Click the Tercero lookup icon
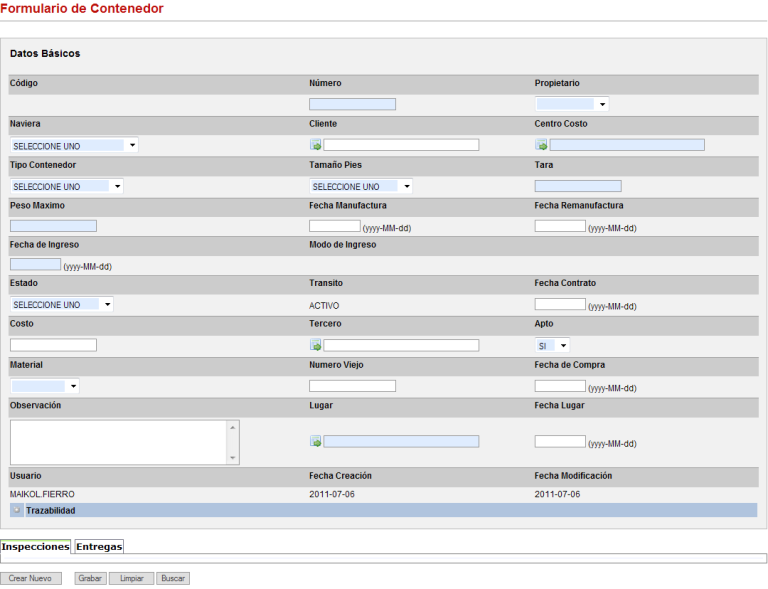 coord(315,345)
